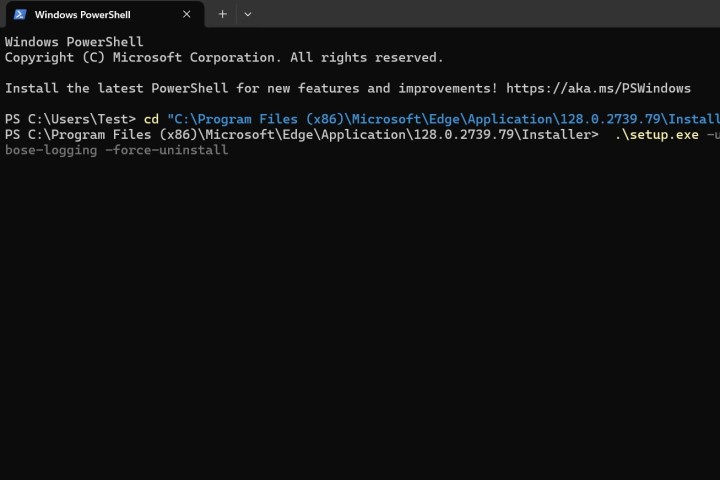Click the "-force-uninstall" parameter
This screenshot has height=480, width=720.
tap(166, 150)
